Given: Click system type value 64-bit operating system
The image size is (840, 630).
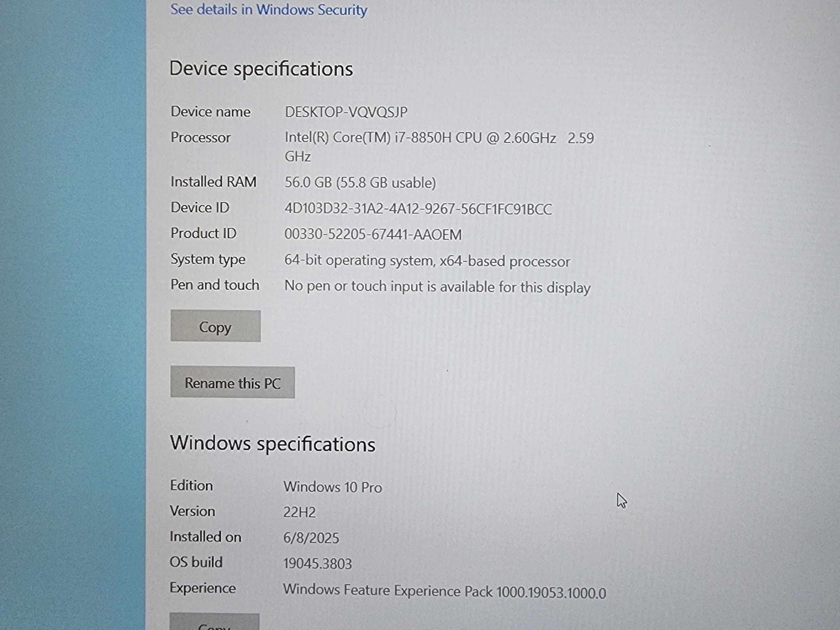Looking at the screenshot, I should pos(427,261).
